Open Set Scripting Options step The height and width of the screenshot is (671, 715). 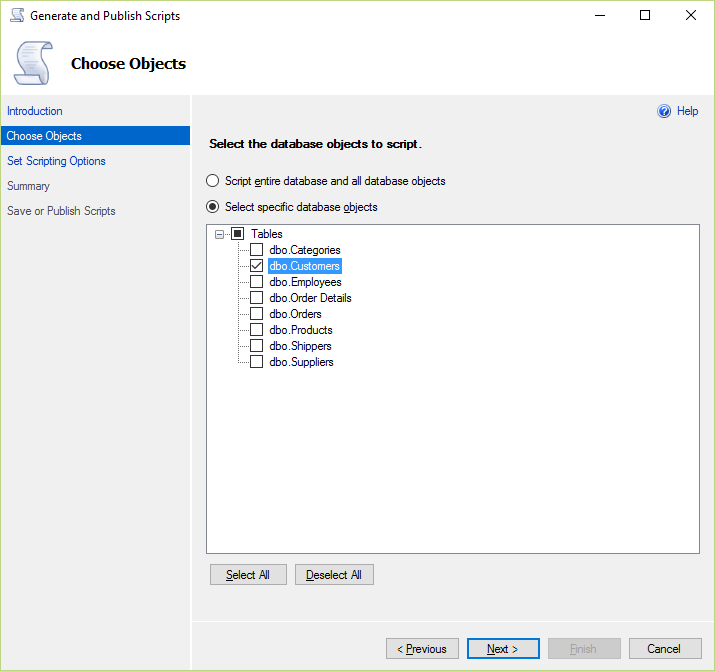point(56,161)
